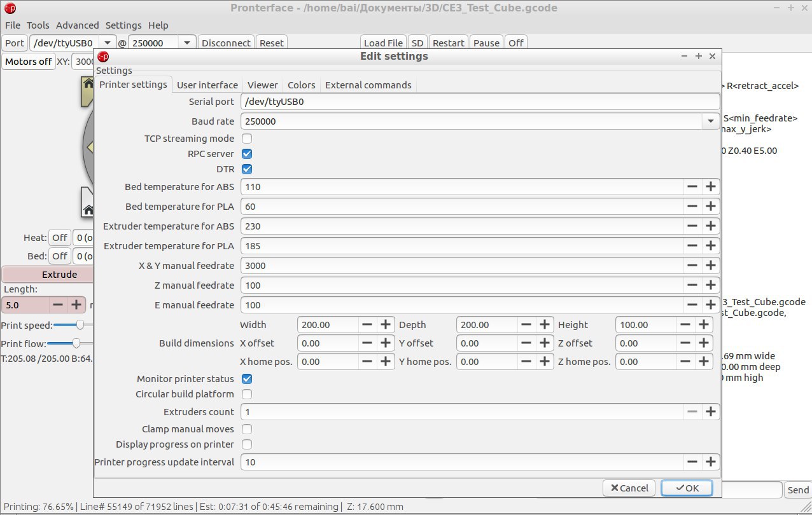Screen dimensions: 812x515
Task: Open the Settings menu
Action: coord(123,25)
